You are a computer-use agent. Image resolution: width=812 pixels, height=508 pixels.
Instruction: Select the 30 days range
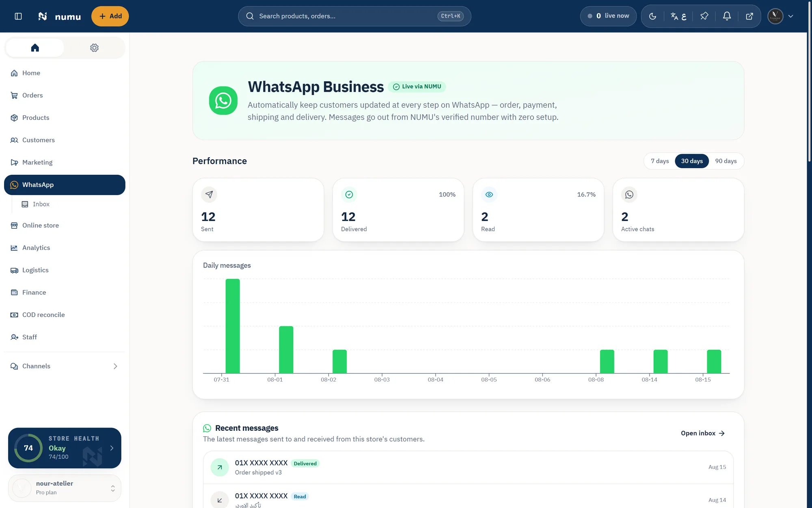click(692, 161)
